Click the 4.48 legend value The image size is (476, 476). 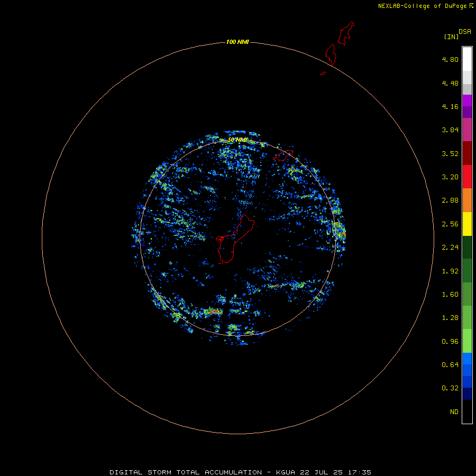(x=450, y=83)
